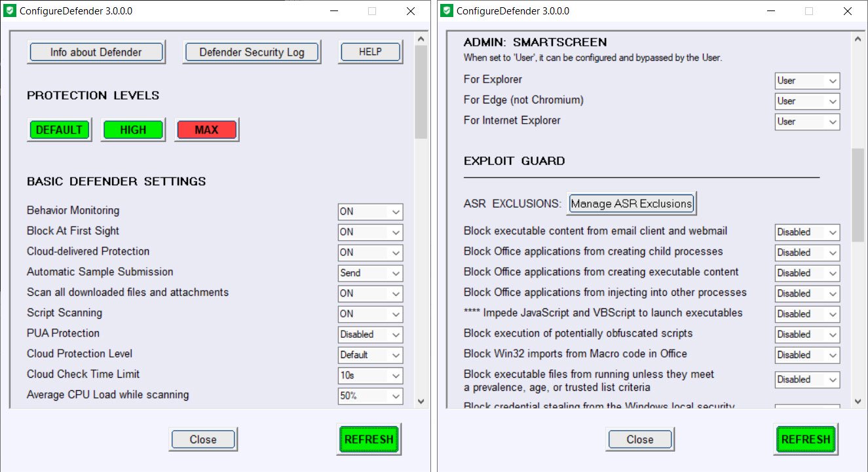Open the Scan all downloaded files dropdown
Viewport: 868px width, 472px height.
click(370, 294)
